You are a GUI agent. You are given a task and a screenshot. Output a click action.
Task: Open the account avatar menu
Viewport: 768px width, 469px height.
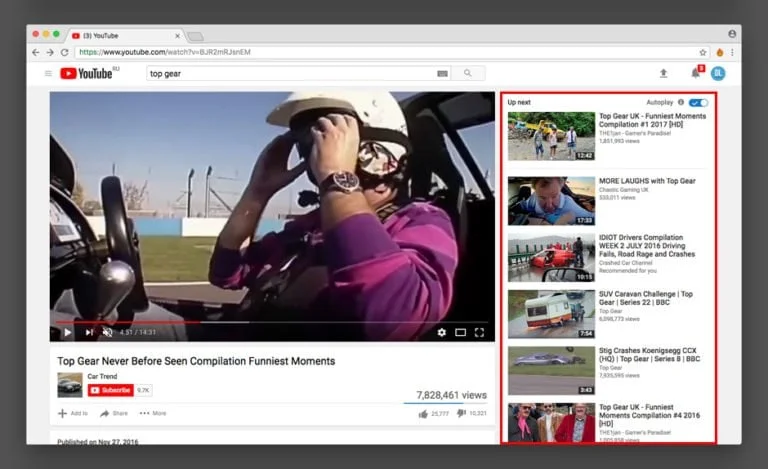718,73
